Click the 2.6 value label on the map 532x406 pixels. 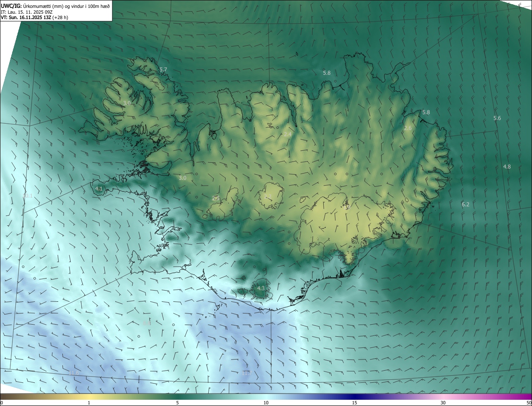click(x=408, y=128)
